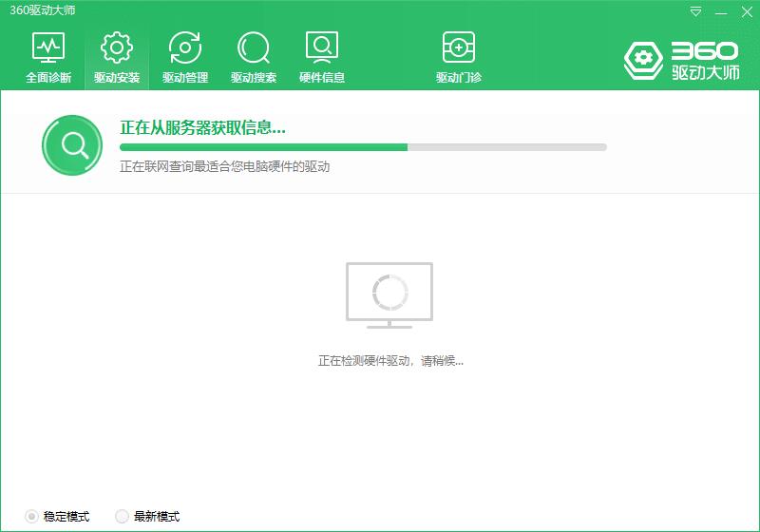760x532 pixels.
Task: Click the loading monitor graphic
Action: tap(389, 295)
